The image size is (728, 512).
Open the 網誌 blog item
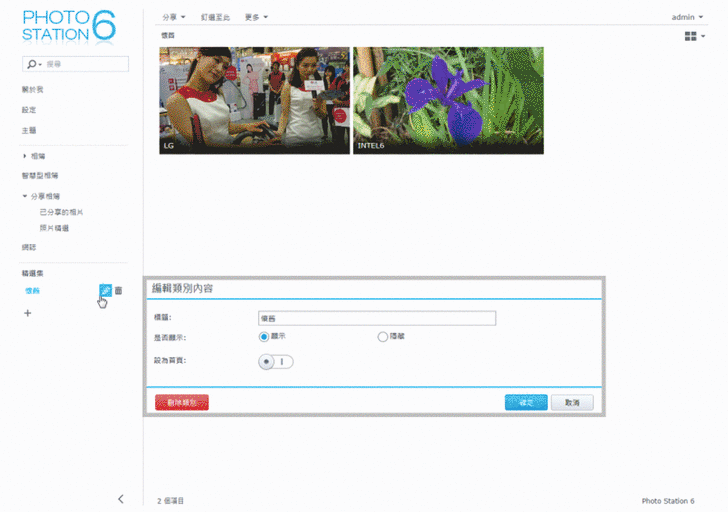click(x=29, y=247)
